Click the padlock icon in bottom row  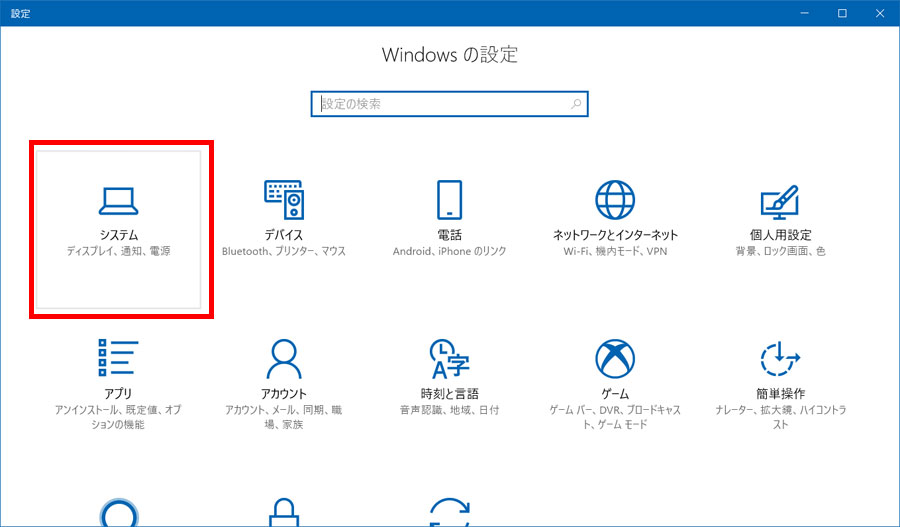click(284, 512)
